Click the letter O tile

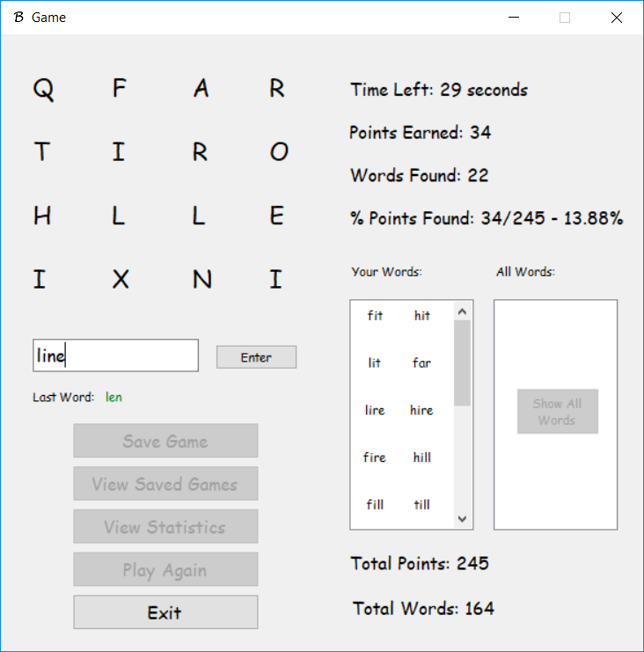[x=279, y=152]
